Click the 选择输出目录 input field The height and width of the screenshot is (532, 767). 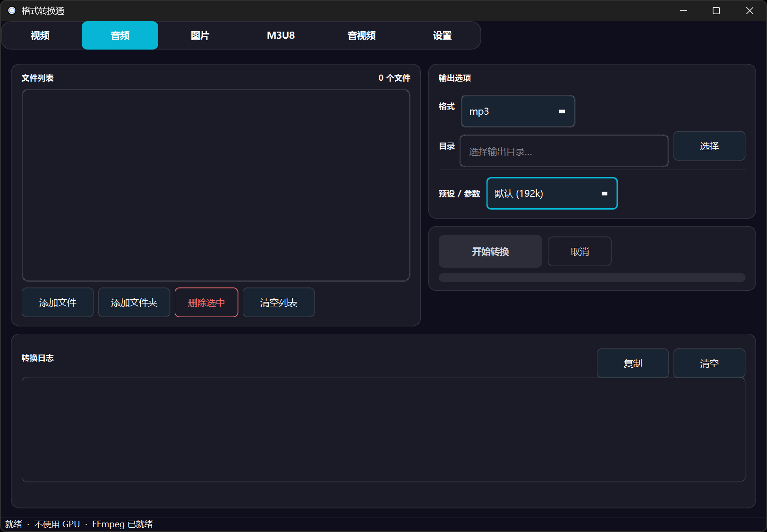(564, 151)
